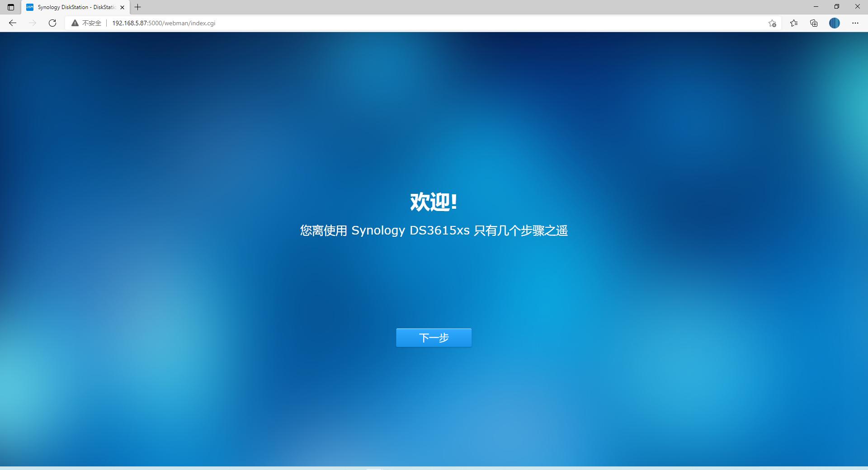Click the 不安全 site security warning

[89, 23]
